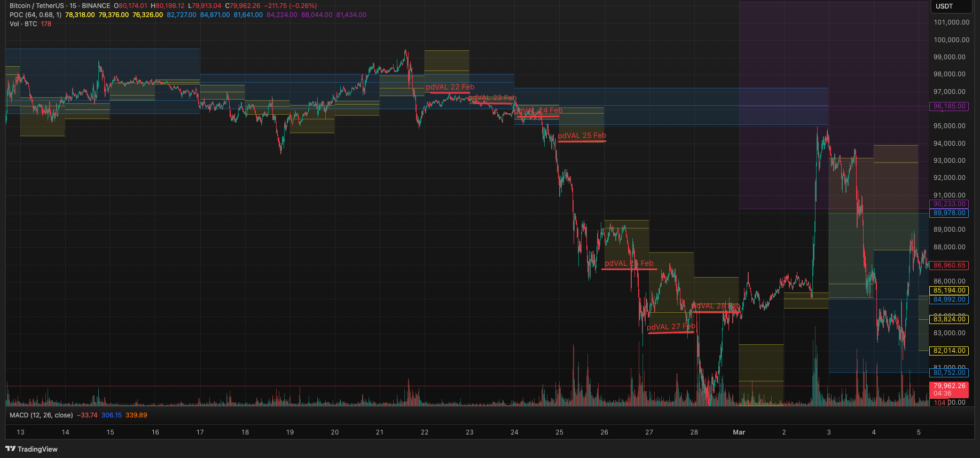Click the 28 date on time axis
This screenshot has width=980, height=458.
point(694,432)
